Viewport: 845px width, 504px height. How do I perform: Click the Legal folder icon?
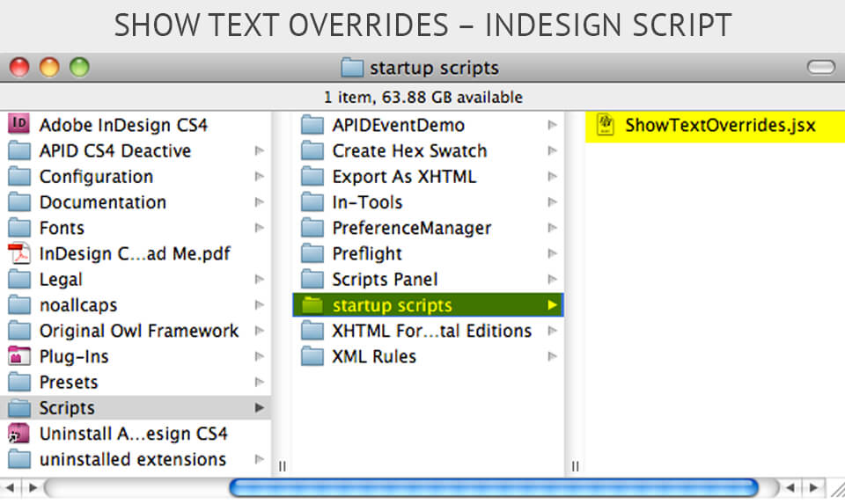tap(19, 279)
